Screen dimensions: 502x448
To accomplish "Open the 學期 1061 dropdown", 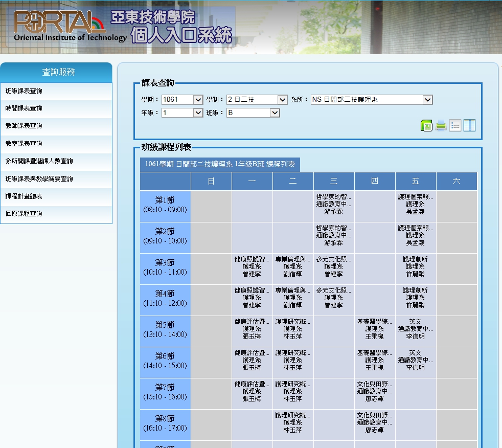I will [182, 100].
